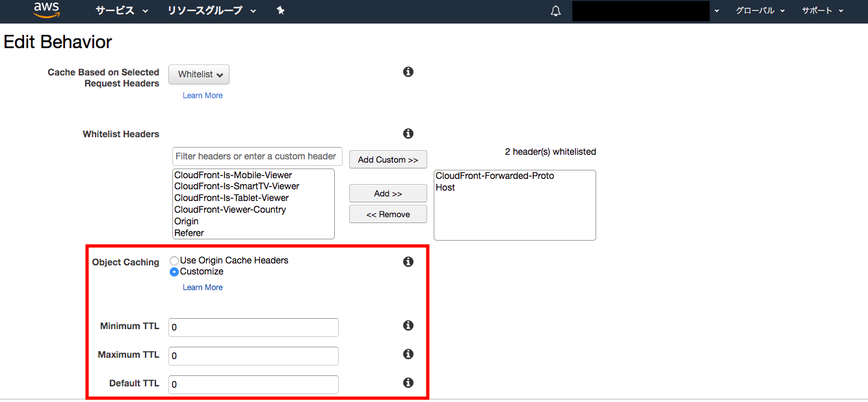Click the pin shortcut icon in navbar

[281, 10]
